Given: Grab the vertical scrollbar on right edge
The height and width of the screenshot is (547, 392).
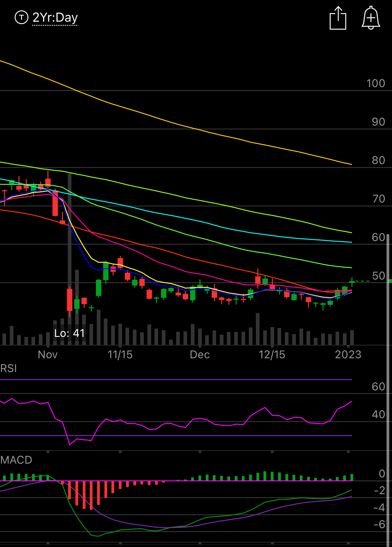Looking at the screenshot, I should pos(388,390).
